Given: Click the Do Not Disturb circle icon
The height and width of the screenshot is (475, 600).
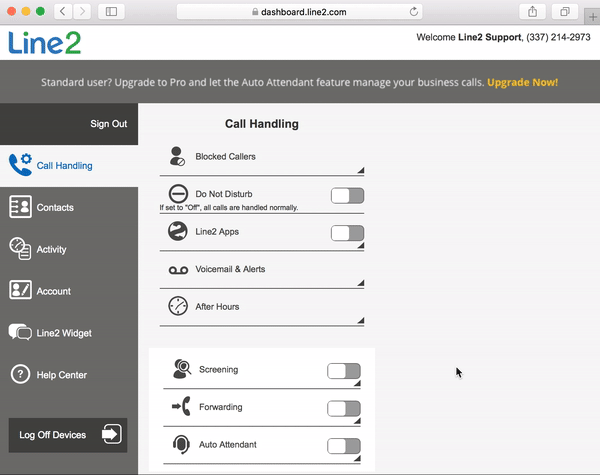Looking at the screenshot, I should point(178,194).
